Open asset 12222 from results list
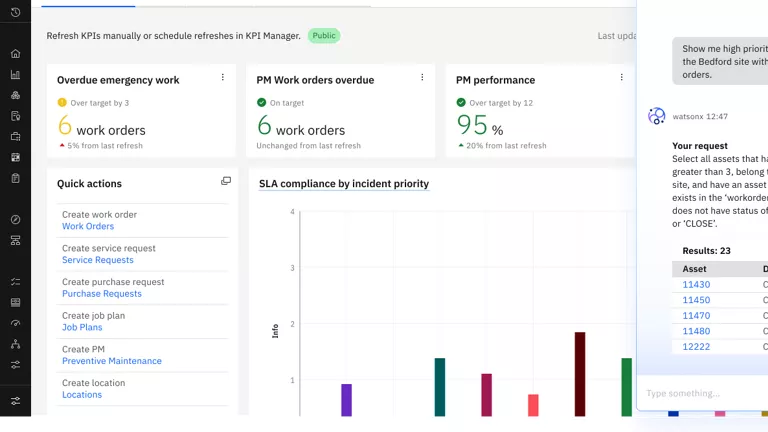The image size is (768, 432). [x=696, y=346]
